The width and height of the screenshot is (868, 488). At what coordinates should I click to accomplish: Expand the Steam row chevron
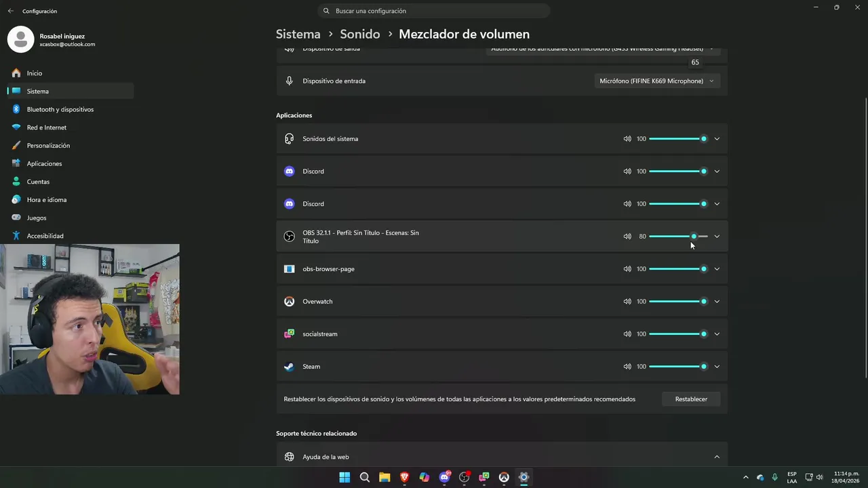pos(717,367)
